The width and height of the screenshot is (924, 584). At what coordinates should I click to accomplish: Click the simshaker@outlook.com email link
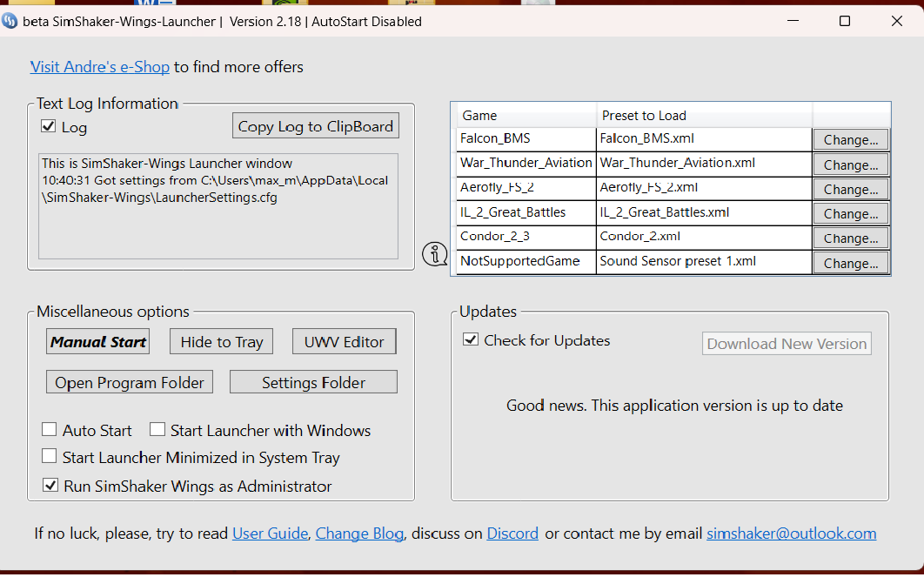[x=792, y=534]
